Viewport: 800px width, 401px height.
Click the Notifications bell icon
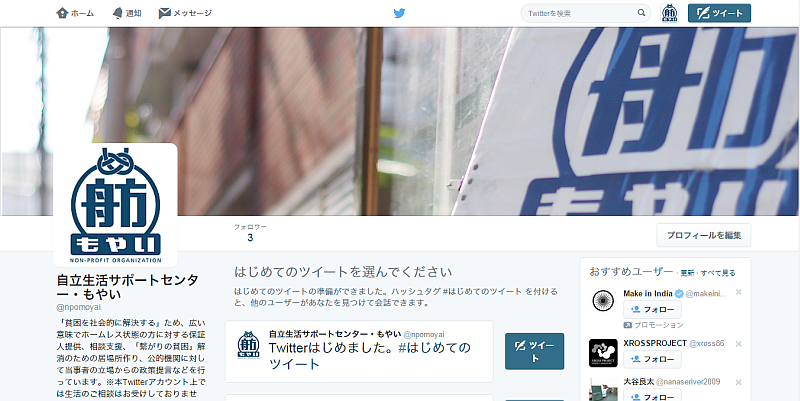click(x=117, y=13)
